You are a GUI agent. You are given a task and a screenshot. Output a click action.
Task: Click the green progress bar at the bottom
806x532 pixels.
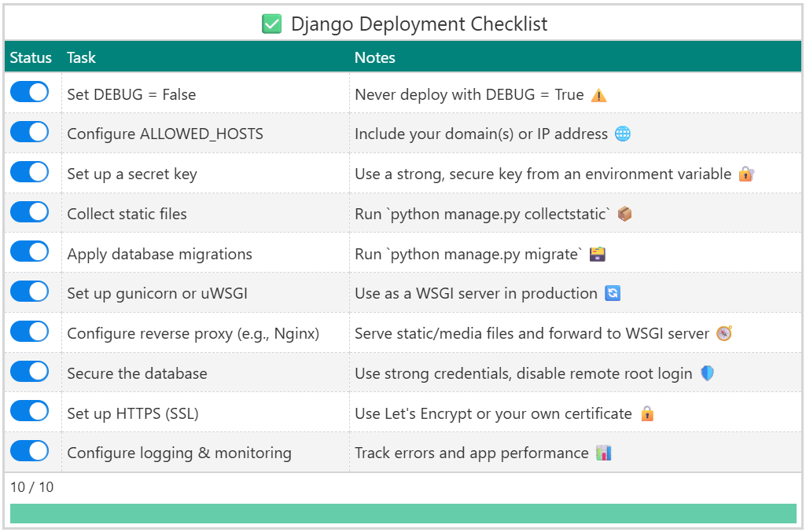click(403, 513)
